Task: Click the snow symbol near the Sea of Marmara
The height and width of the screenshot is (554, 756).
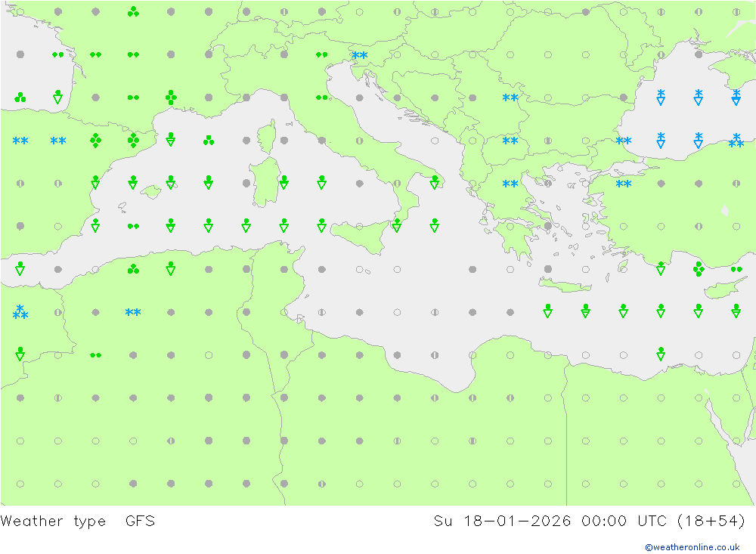Action: point(624,141)
